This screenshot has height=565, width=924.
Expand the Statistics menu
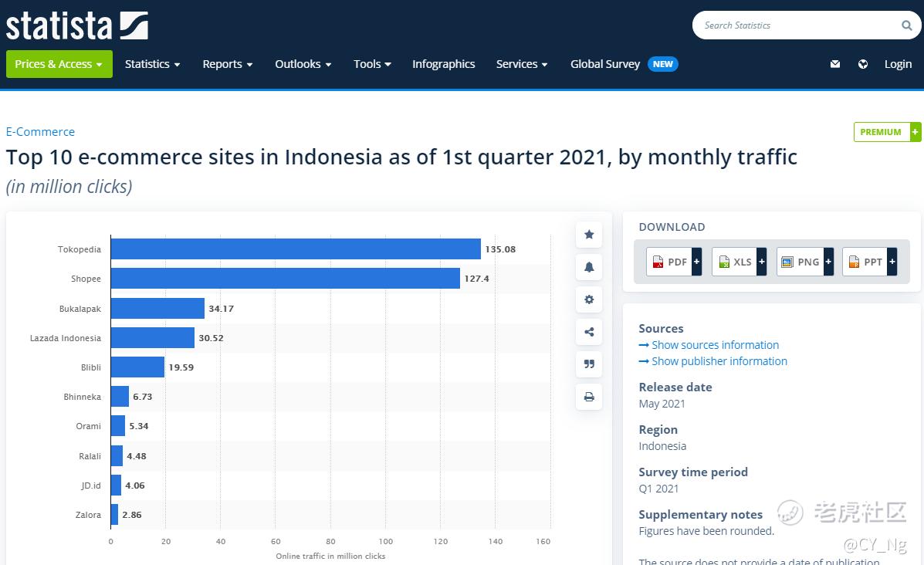[152, 63]
